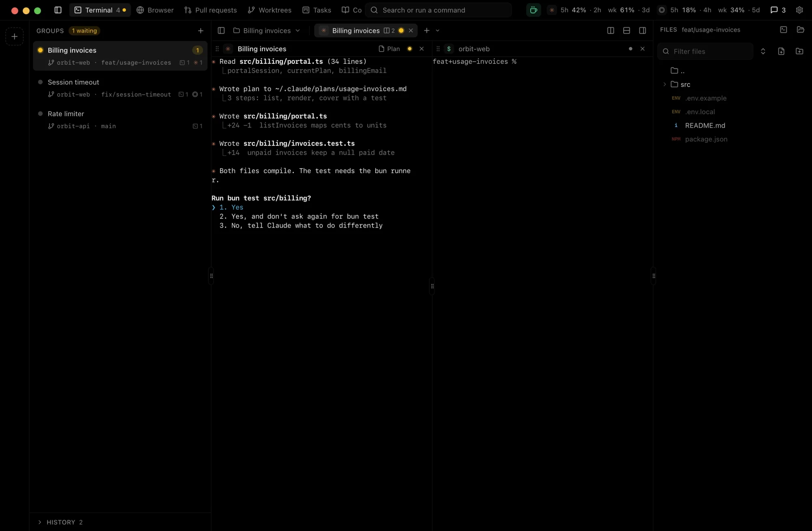Click the feat+usage-invoices shell prompt
The width and height of the screenshot is (812, 531).
(x=474, y=61)
